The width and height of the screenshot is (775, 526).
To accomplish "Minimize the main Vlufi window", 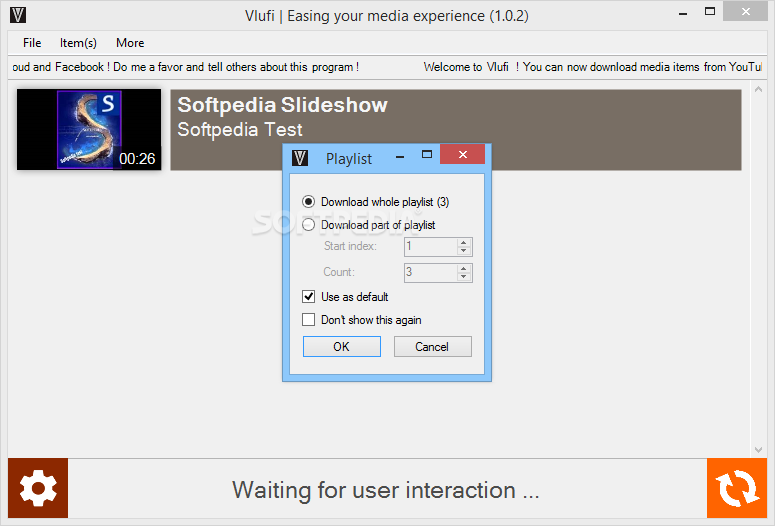I will pos(683,14).
